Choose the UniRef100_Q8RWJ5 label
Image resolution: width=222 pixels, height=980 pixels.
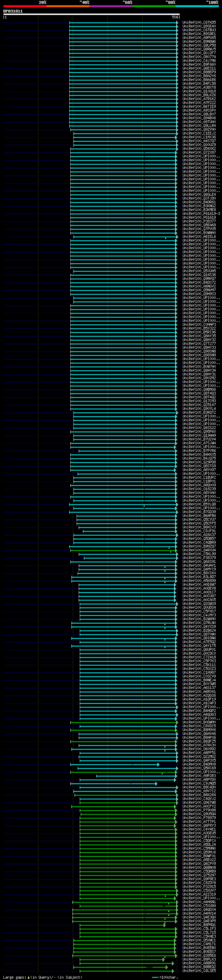click(x=199, y=49)
